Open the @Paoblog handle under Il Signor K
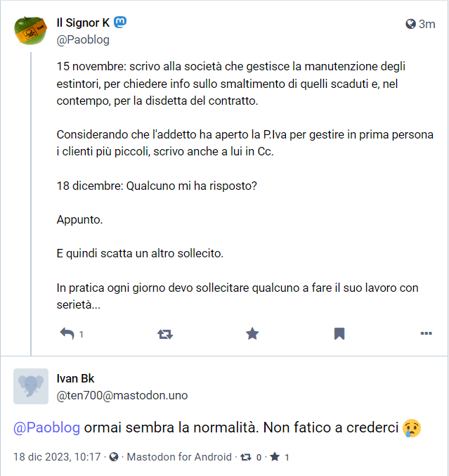Screen dimensions: 449x476 (x=83, y=39)
